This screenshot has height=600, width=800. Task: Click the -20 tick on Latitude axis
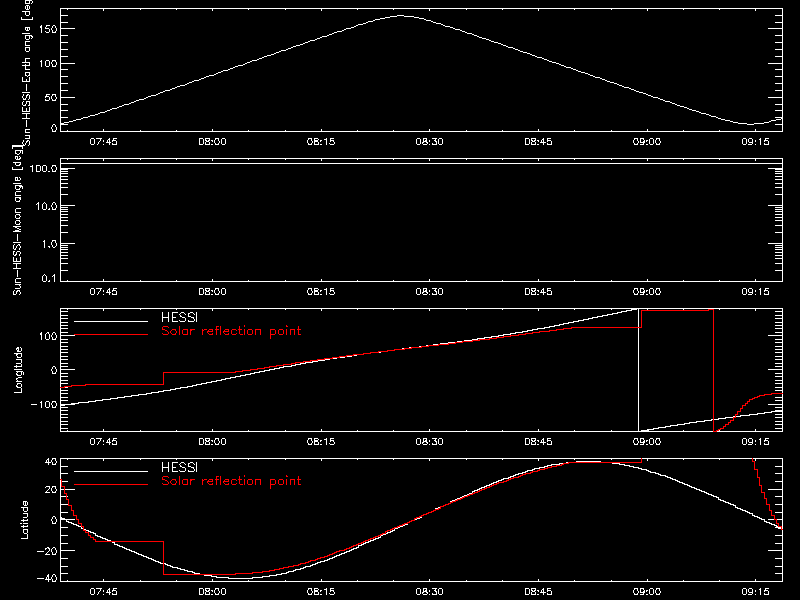click(47, 551)
